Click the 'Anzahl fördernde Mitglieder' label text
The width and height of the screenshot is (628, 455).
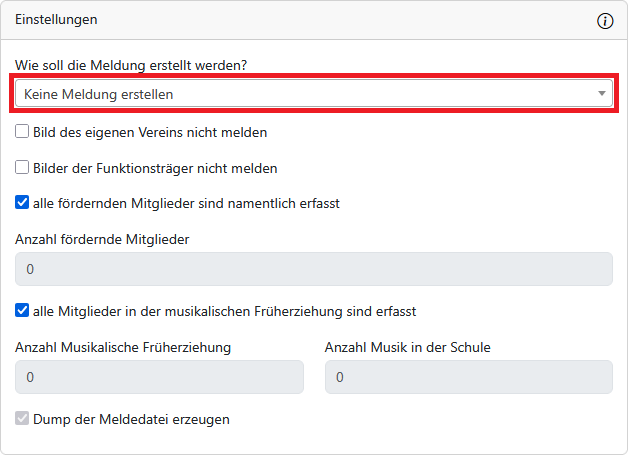[x=102, y=239]
